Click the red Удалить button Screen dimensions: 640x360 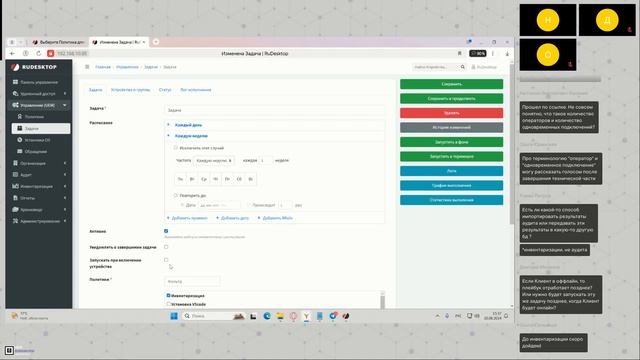point(451,113)
